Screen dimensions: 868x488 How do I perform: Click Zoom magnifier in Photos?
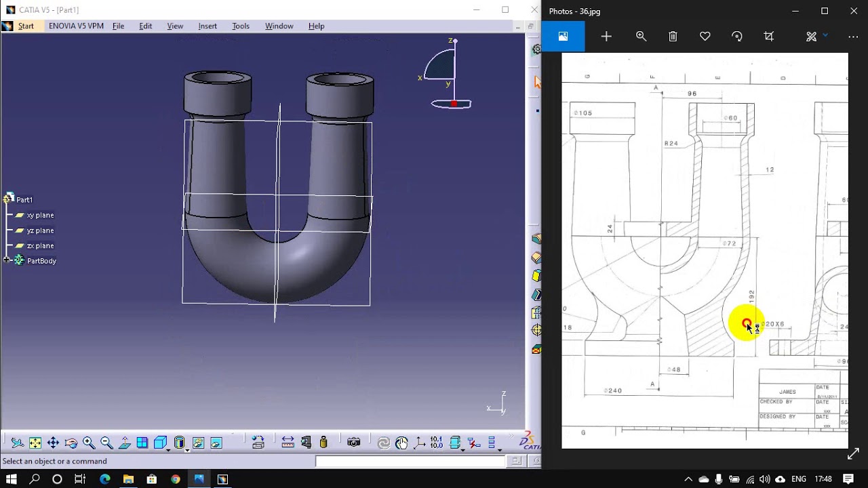coord(641,37)
